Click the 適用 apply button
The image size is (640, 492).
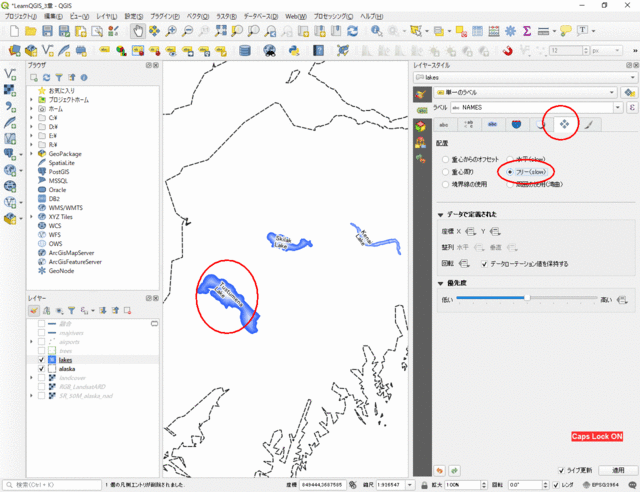click(x=618, y=470)
